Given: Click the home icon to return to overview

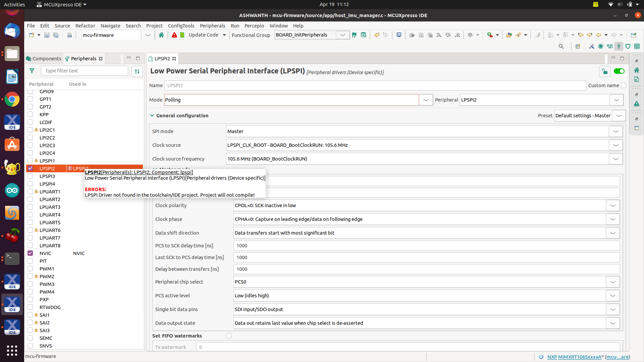Looking at the screenshot, I should [161, 35].
